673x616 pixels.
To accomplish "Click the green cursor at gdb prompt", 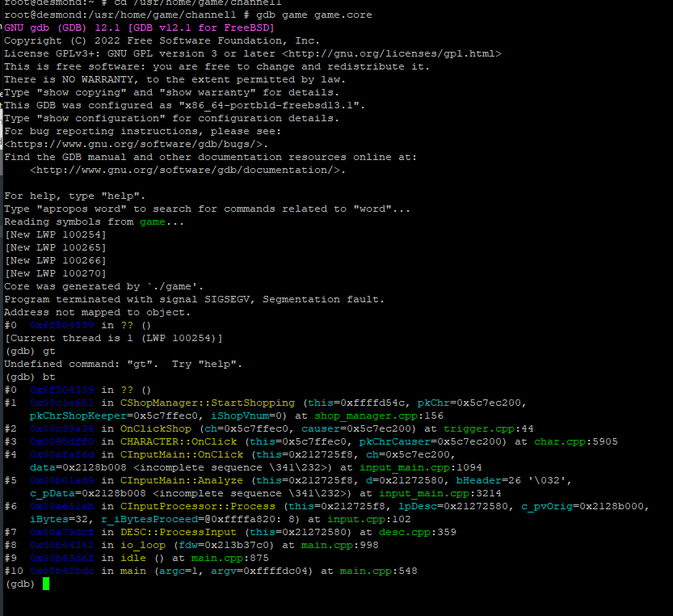I will (x=46, y=584).
